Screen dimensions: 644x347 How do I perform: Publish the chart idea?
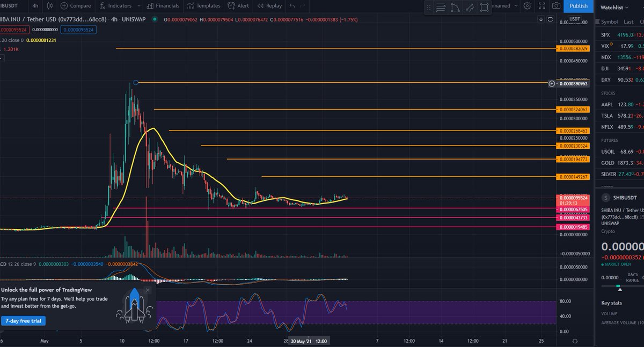click(578, 6)
